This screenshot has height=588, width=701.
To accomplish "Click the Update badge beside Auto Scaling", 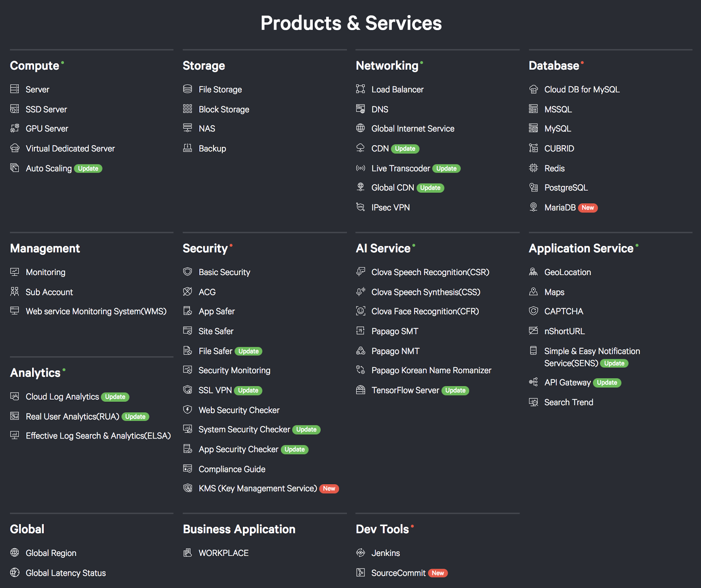I will [88, 169].
